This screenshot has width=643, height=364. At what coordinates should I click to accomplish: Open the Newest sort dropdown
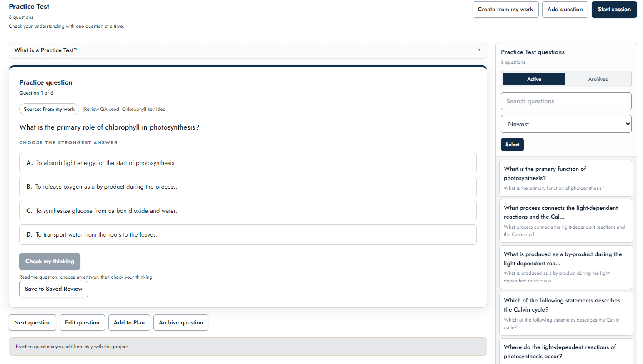point(566,124)
